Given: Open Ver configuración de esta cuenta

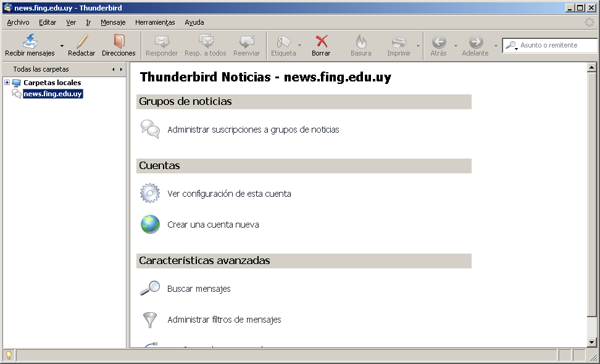Looking at the screenshot, I should click(229, 194).
